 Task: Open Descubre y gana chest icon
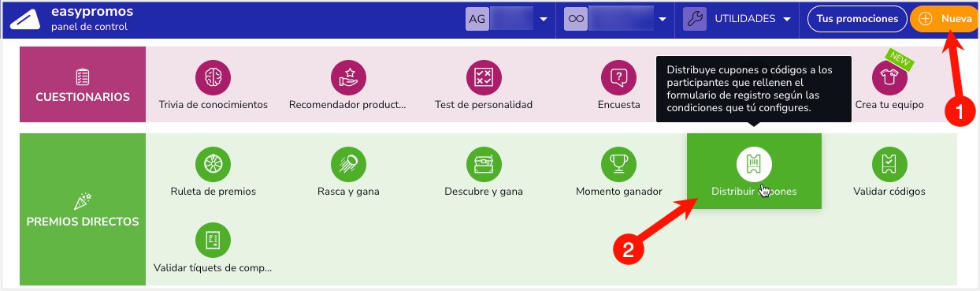click(x=484, y=164)
